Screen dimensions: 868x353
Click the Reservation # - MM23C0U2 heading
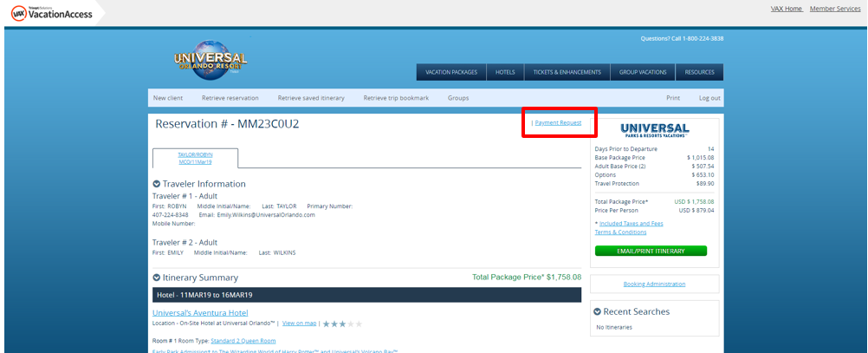[228, 124]
